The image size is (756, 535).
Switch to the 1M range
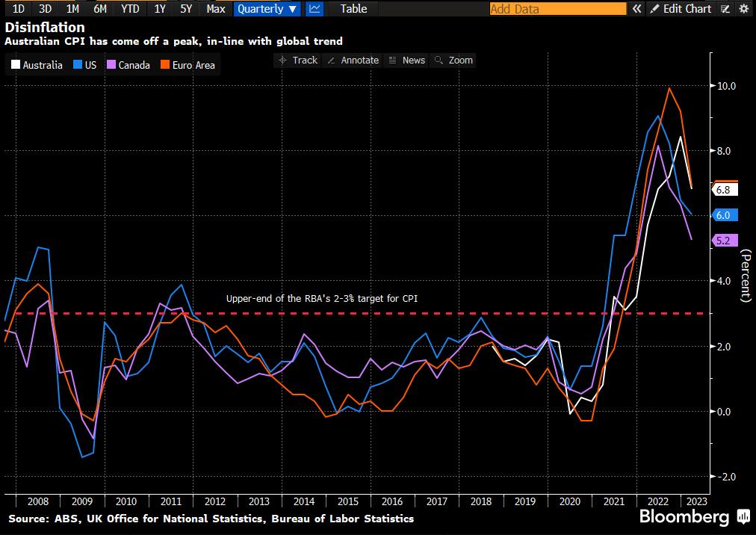(x=72, y=9)
